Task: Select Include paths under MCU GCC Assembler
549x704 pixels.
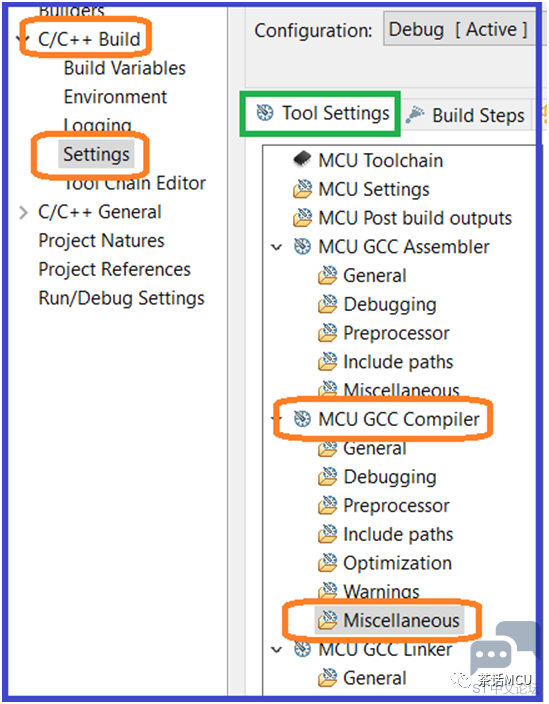Action: click(398, 361)
